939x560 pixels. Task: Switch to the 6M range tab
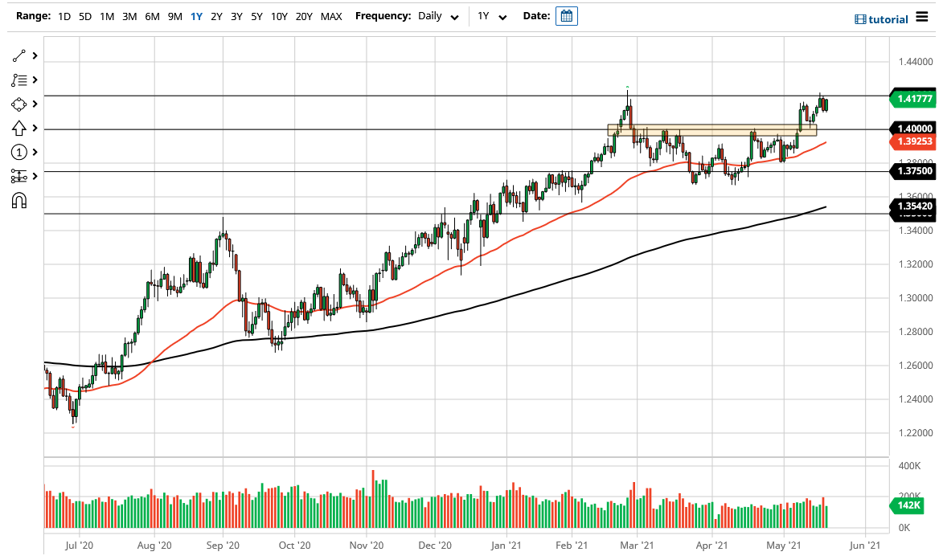pos(151,16)
